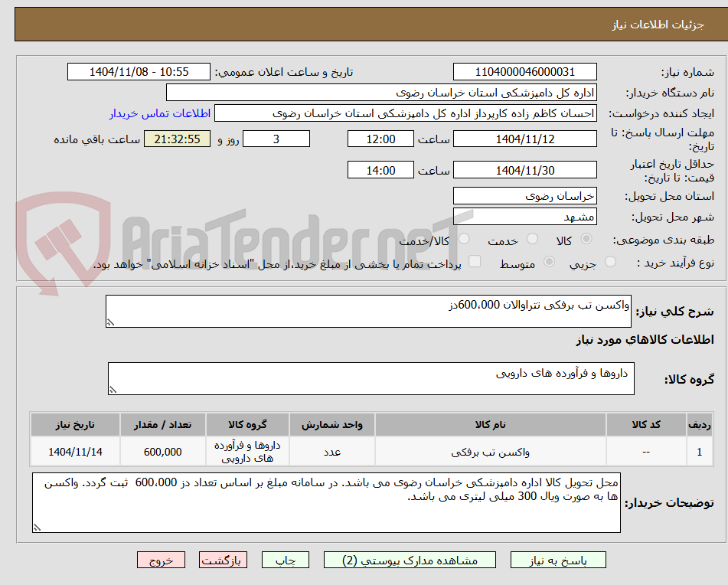The width and height of the screenshot is (728, 585).
Task: Click table cell quantity 600,000
Action: click(x=162, y=452)
